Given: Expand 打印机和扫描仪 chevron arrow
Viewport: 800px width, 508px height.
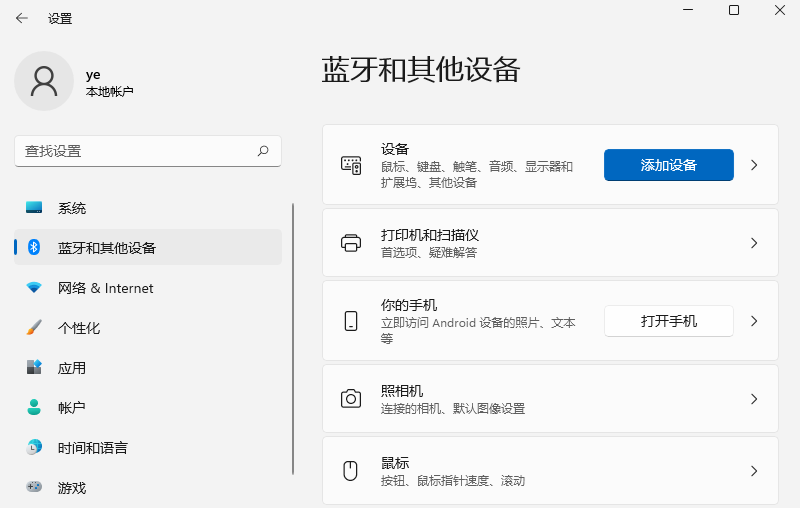Looking at the screenshot, I should 754,243.
